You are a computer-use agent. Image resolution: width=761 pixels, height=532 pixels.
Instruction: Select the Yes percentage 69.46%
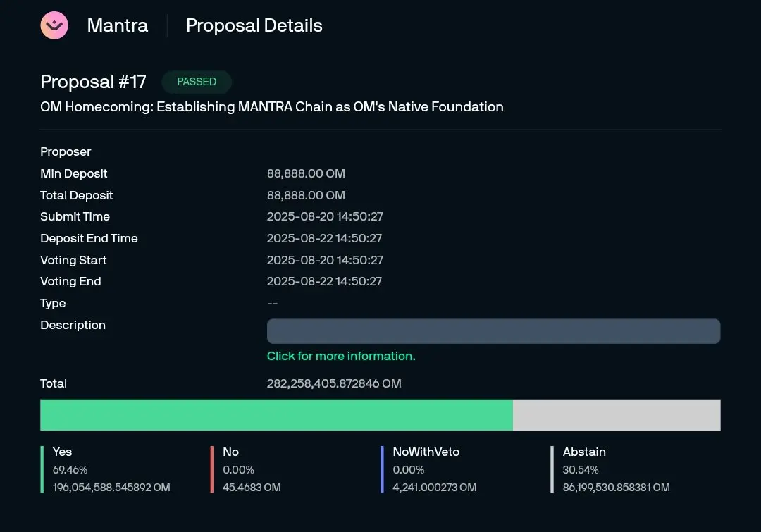[x=70, y=470]
